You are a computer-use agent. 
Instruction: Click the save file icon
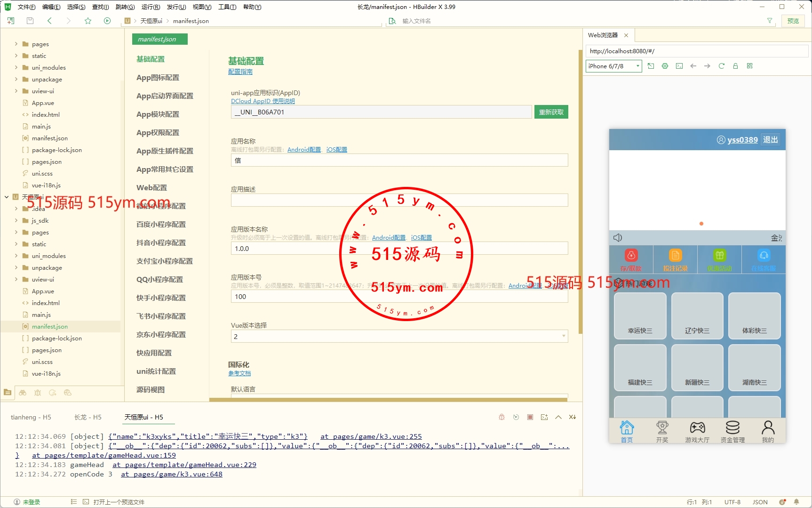pos(30,21)
